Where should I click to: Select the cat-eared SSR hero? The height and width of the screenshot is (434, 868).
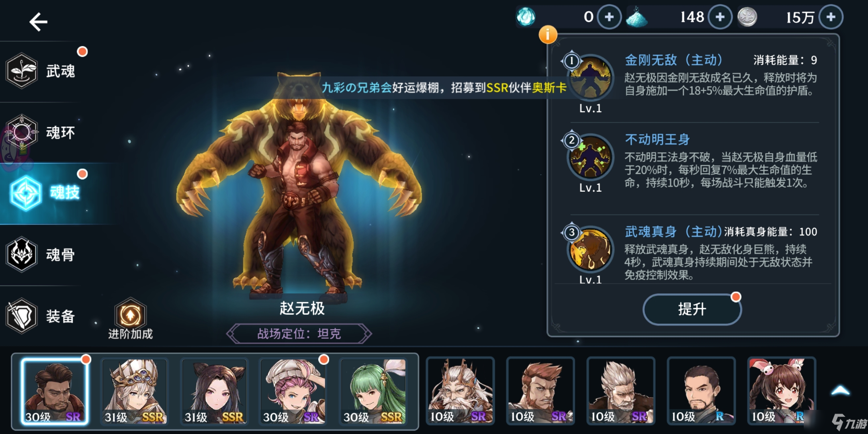click(214, 391)
